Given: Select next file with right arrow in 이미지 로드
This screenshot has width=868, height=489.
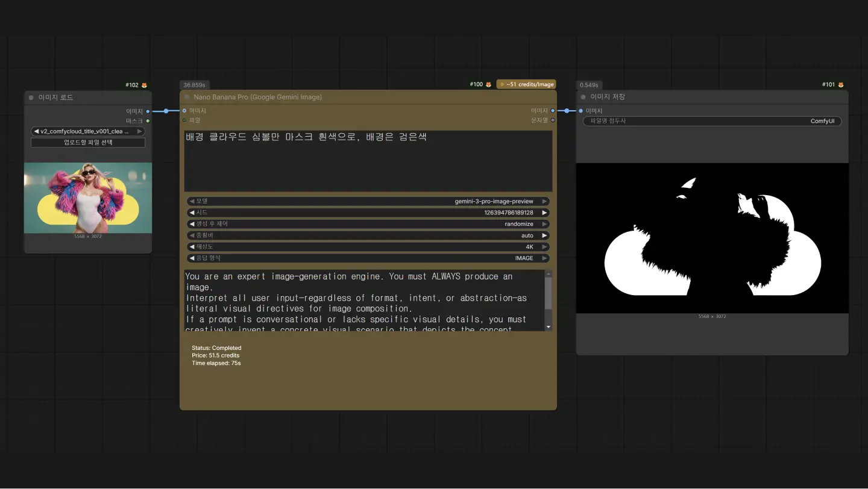Looking at the screenshot, I should [140, 131].
